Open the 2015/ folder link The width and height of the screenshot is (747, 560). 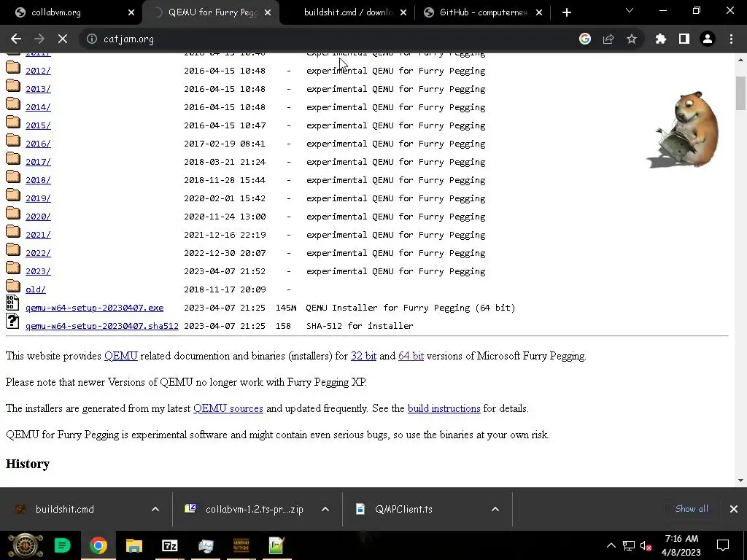(38, 125)
